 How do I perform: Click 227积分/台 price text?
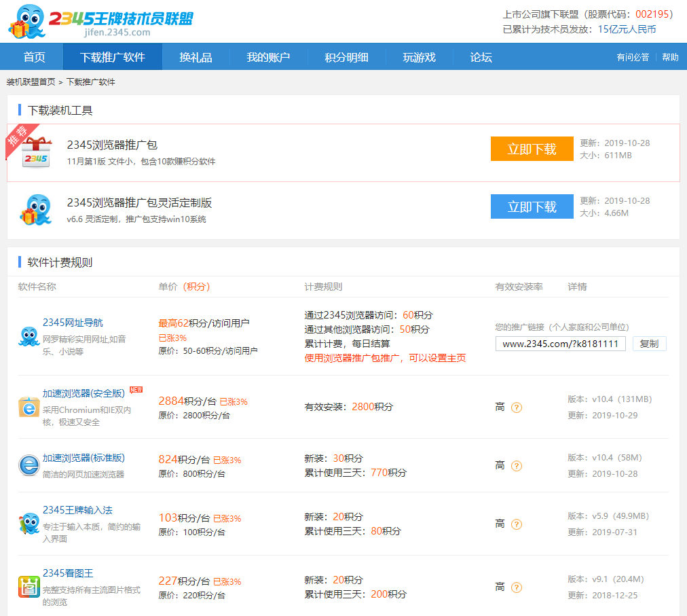point(184,581)
